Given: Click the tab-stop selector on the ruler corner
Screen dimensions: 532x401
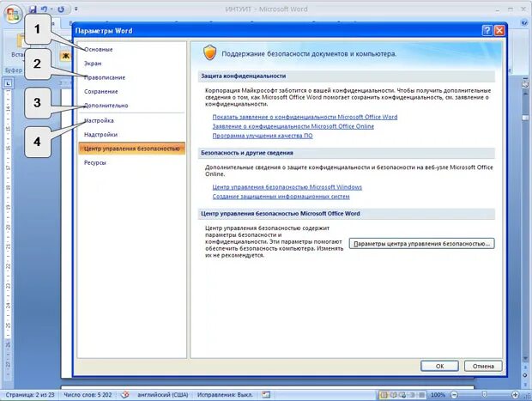Looking at the screenshot, I should pyautogui.click(x=8, y=82).
